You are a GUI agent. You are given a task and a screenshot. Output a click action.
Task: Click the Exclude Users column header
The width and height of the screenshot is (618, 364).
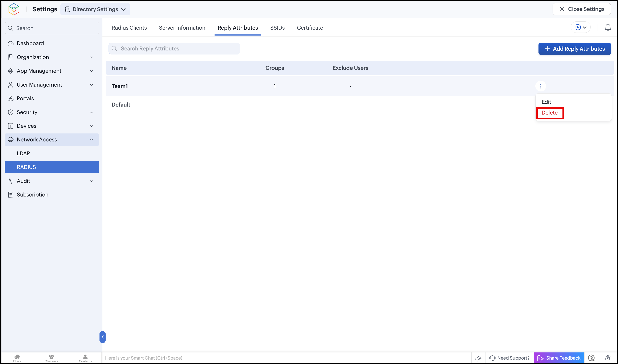[x=350, y=68]
